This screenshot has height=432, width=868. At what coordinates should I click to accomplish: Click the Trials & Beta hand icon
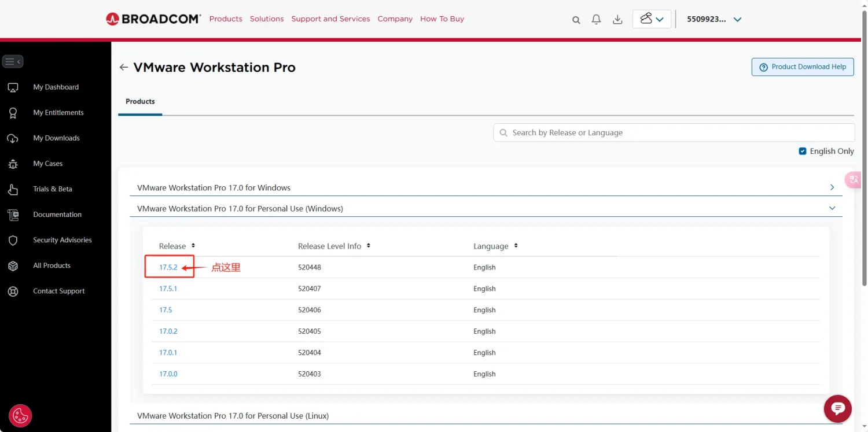click(13, 189)
